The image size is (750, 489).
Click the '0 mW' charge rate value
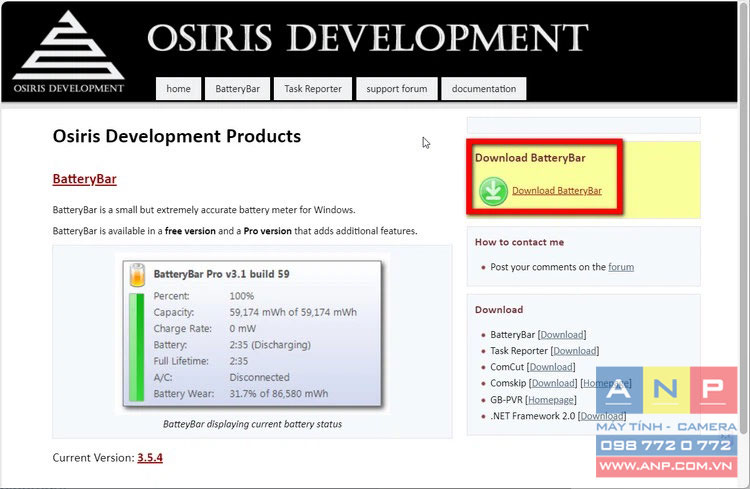243,329
